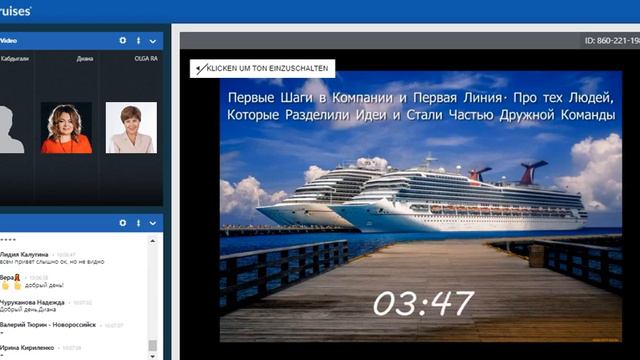Click webinar ID 860-221 label
The height and width of the screenshot is (360, 640).
coord(612,41)
